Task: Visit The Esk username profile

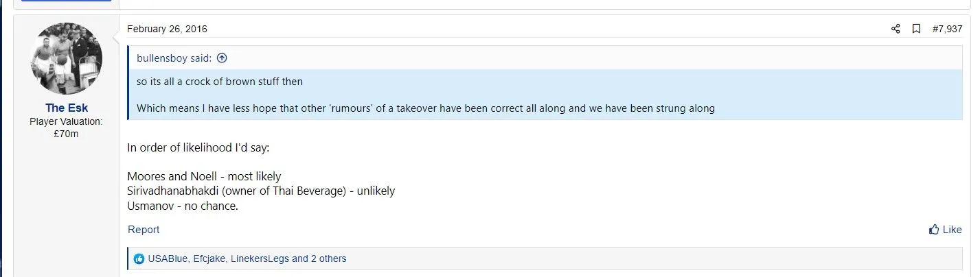Action: pyautogui.click(x=67, y=108)
